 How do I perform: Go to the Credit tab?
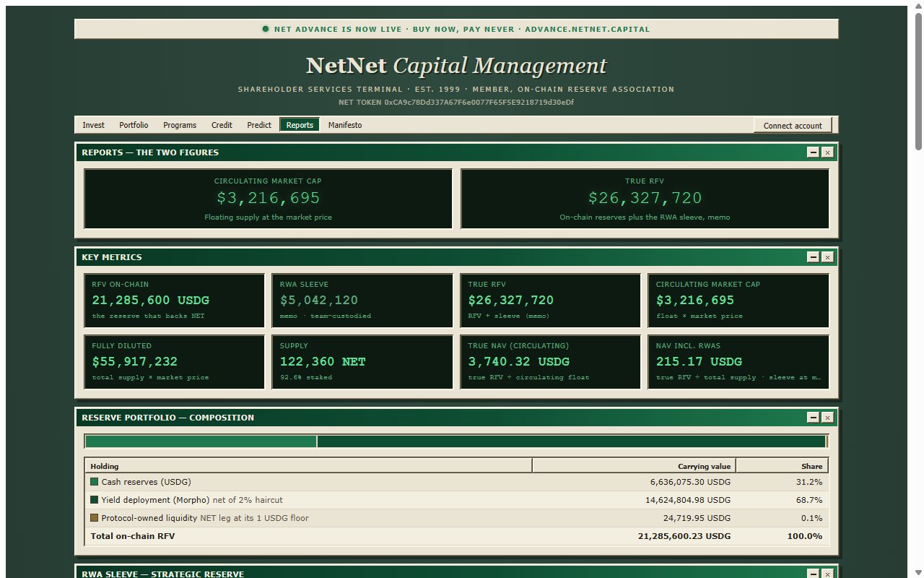point(222,125)
